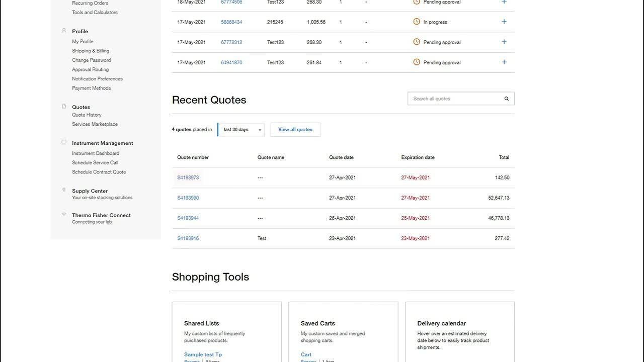This screenshot has height=362, width=644.
Task: Click clock status icon for order 58868434
Action: click(417, 22)
